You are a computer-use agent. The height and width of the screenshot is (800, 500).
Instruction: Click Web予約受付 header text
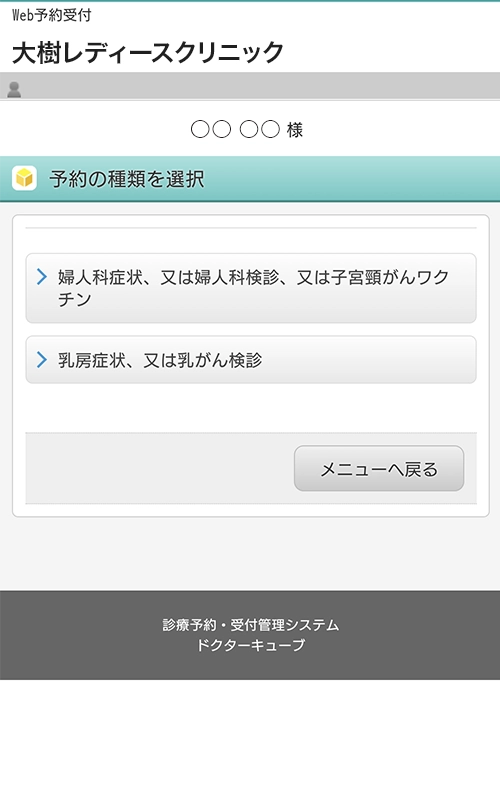52,15
